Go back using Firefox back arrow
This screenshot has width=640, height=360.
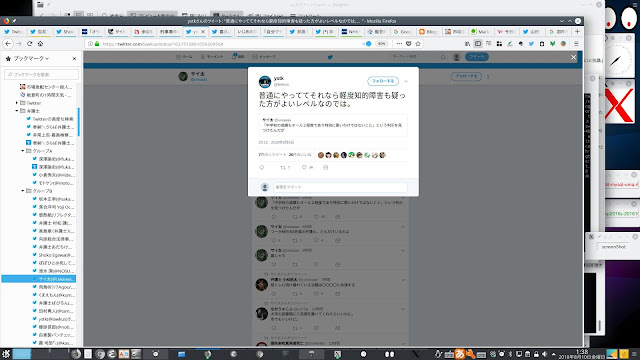(8, 44)
